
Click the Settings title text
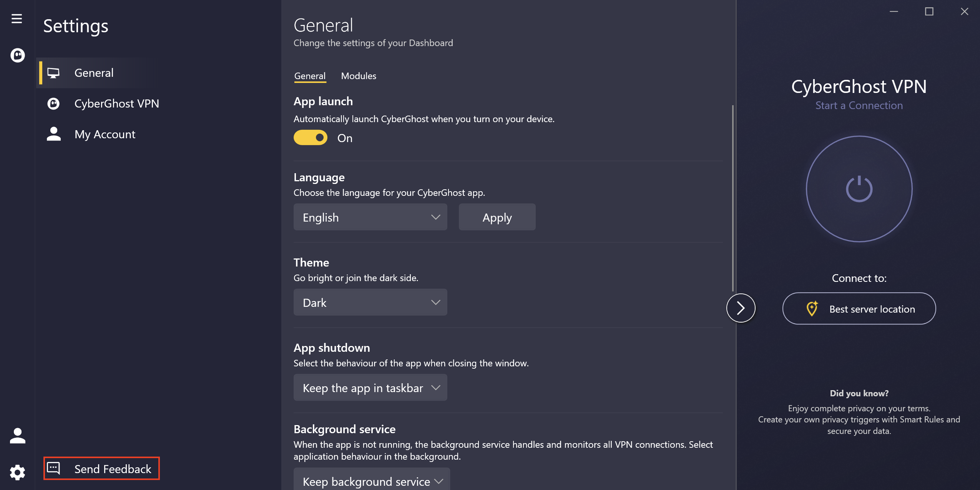(x=76, y=26)
